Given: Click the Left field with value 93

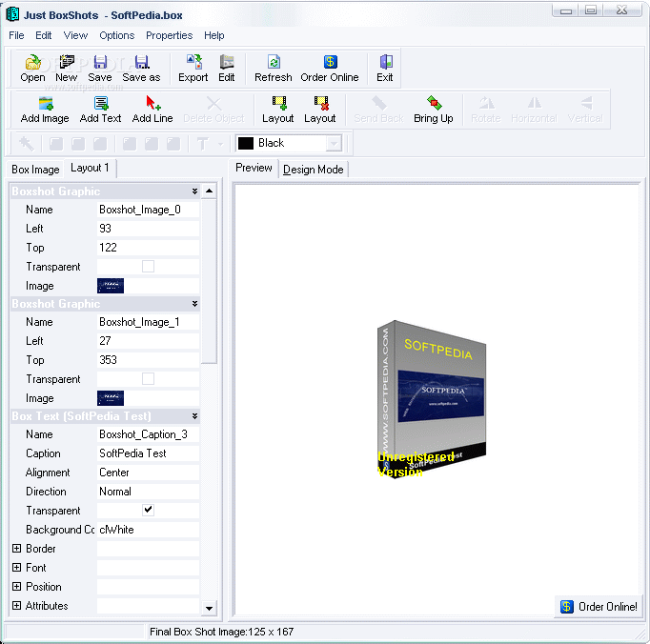Looking at the screenshot, I should [x=148, y=229].
